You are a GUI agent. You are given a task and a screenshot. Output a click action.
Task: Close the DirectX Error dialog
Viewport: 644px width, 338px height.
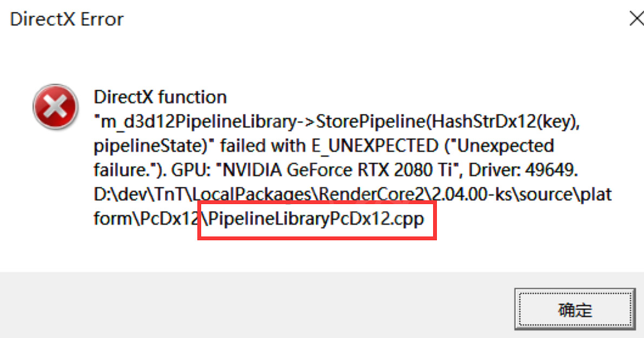tap(636, 19)
